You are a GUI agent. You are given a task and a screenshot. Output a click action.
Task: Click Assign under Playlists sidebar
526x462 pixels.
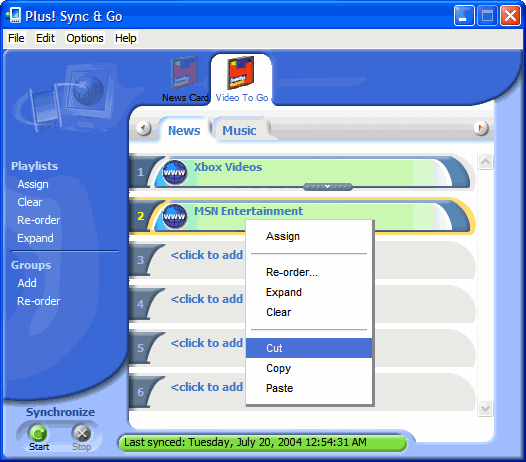click(33, 184)
